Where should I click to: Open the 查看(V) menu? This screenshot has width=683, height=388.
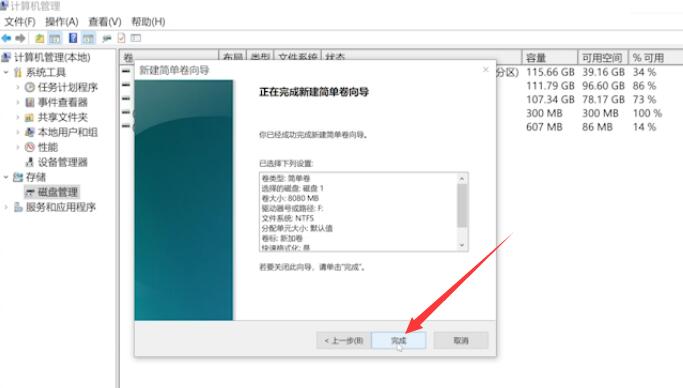point(105,22)
